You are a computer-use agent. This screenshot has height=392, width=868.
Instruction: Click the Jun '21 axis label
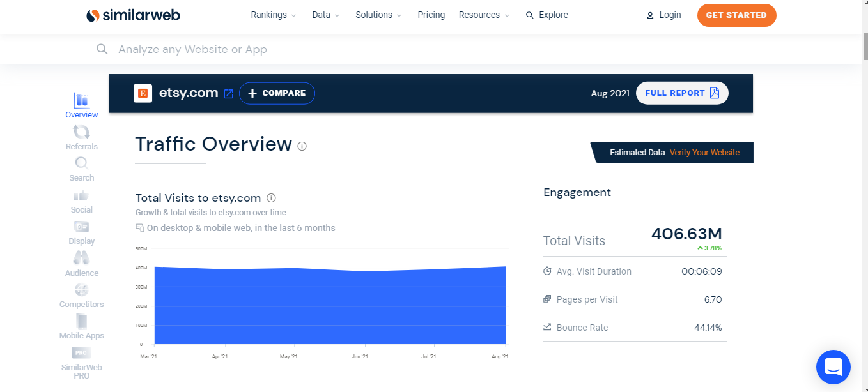[x=360, y=356]
